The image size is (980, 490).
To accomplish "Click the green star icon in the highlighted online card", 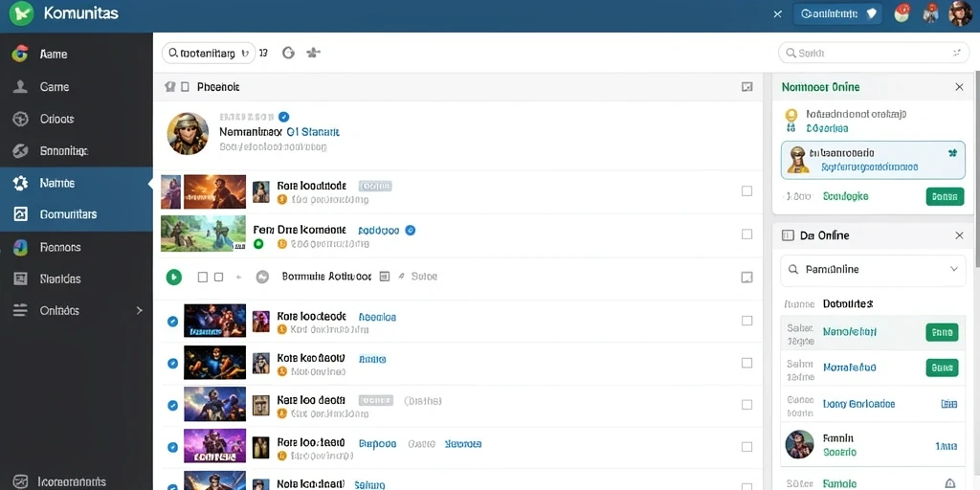I will [952, 152].
